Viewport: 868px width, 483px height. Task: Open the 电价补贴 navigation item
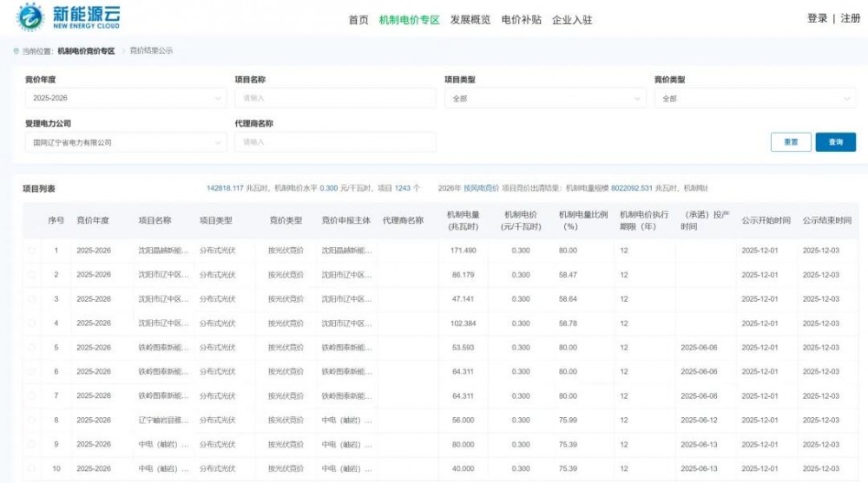[x=522, y=20]
